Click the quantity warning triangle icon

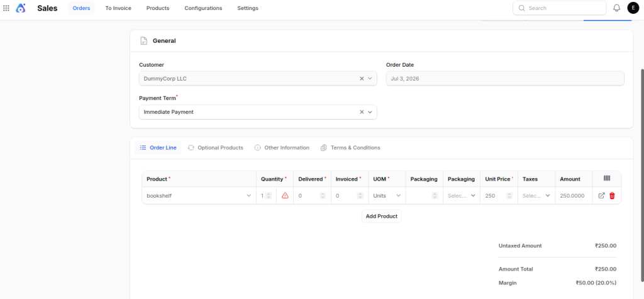[285, 196]
